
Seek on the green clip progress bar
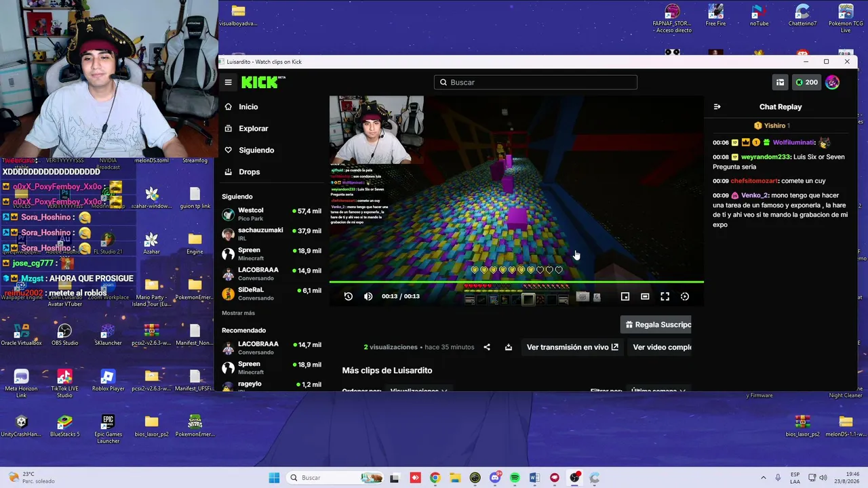(x=517, y=282)
